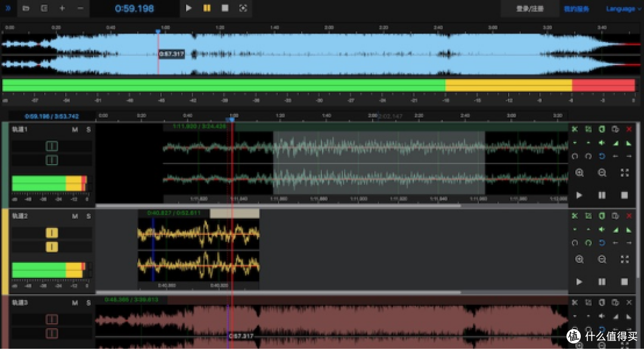Zoom out on 轨道2 waveform
Viewport: 644px width, 350px height.
[x=602, y=259]
